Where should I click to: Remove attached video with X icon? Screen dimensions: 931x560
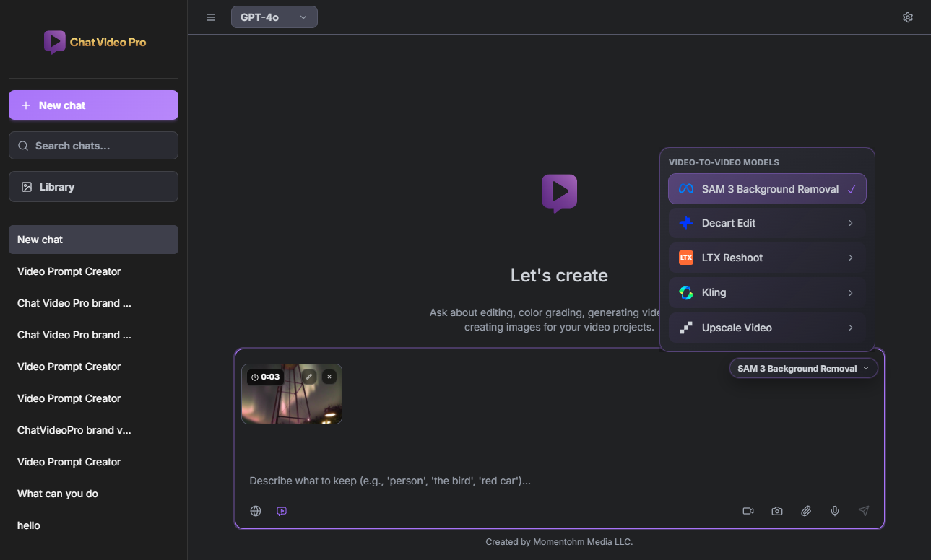329,377
